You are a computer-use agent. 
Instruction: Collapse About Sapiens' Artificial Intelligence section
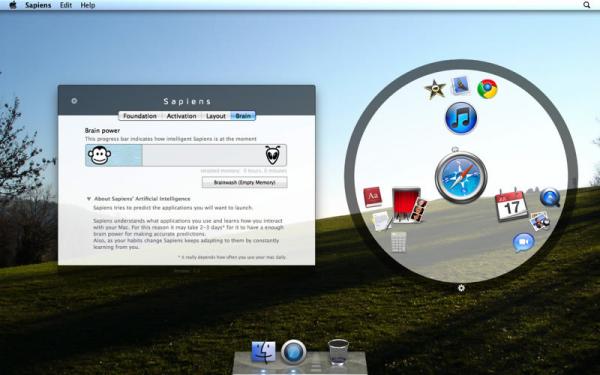click(89, 199)
